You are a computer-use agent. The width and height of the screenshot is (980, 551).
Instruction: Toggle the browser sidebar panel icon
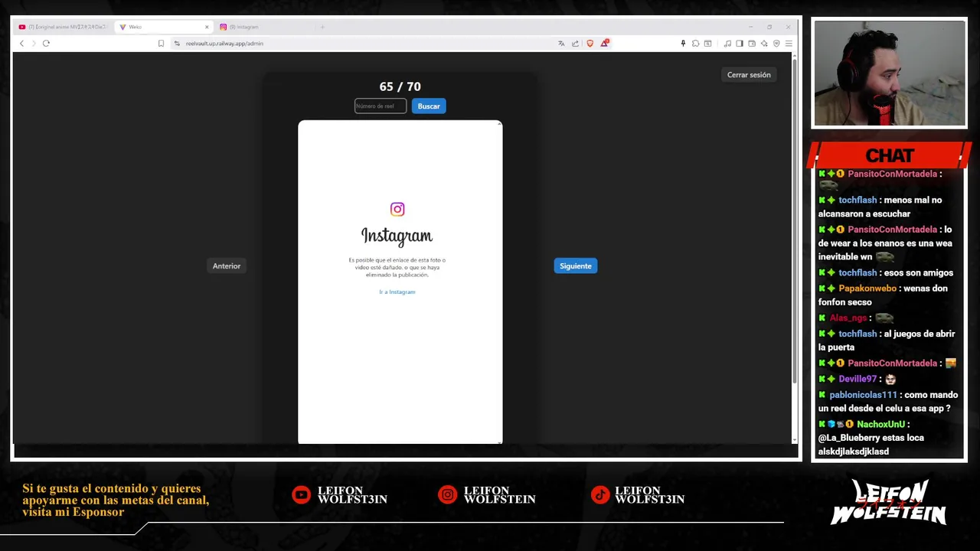[x=740, y=44]
